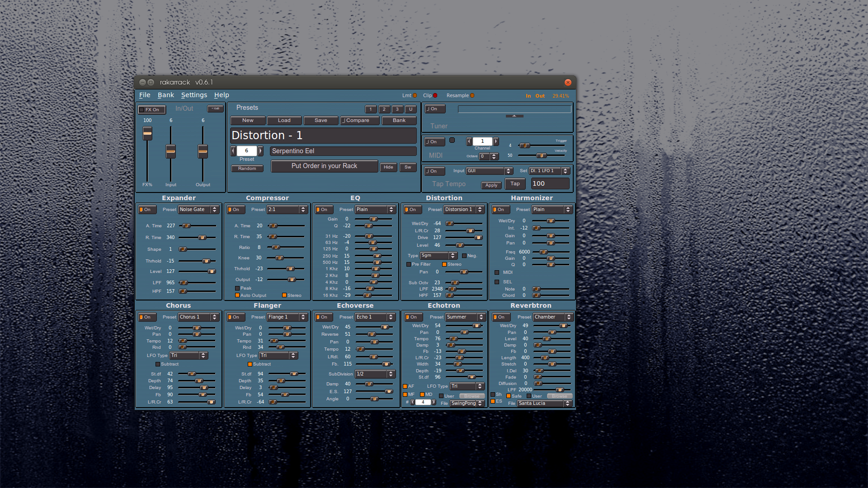This screenshot has width=868, height=488.
Task: Open the Settings menu
Action: point(194,95)
